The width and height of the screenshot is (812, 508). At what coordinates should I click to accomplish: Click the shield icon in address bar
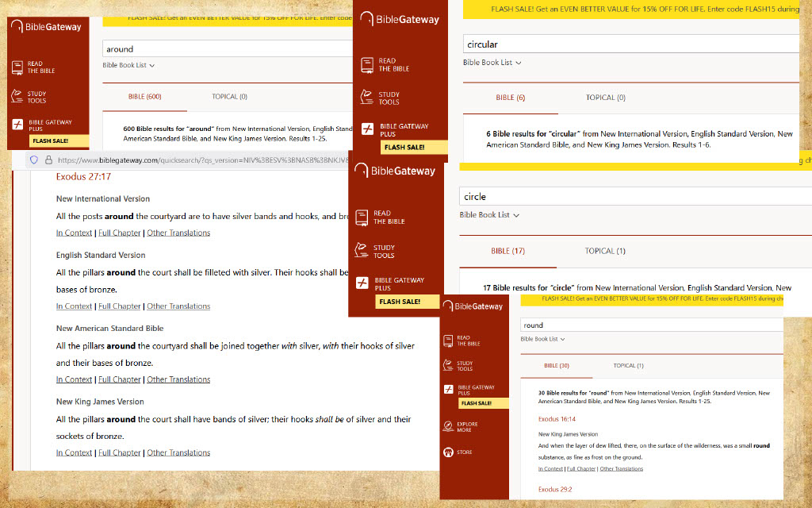[33, 160]
